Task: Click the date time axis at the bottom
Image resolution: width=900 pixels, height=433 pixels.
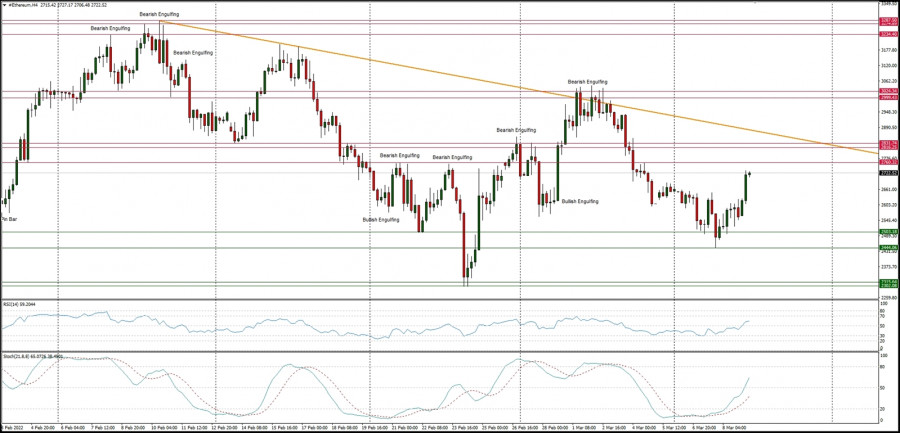Action: (x=400, y=427)
